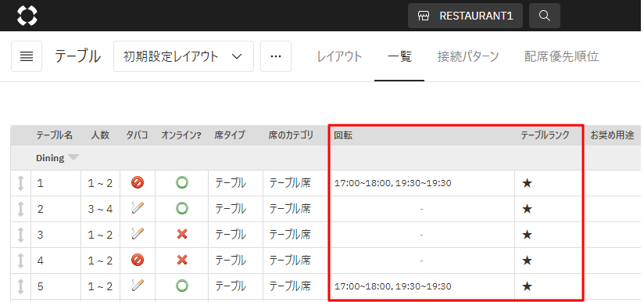This screenshot has width=644, height=302.
Task: Click the app logo in top bar
Action: click(x=27, y=16)
